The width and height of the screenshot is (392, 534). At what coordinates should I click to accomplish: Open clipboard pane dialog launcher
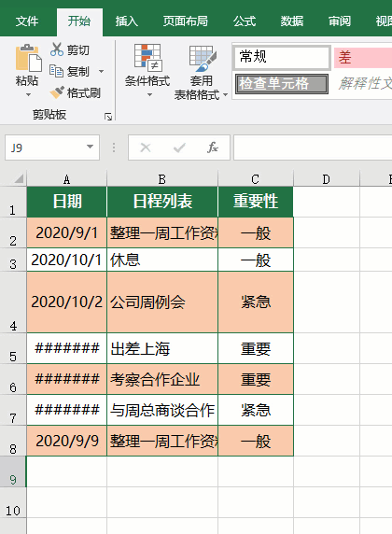click(108, 117)
